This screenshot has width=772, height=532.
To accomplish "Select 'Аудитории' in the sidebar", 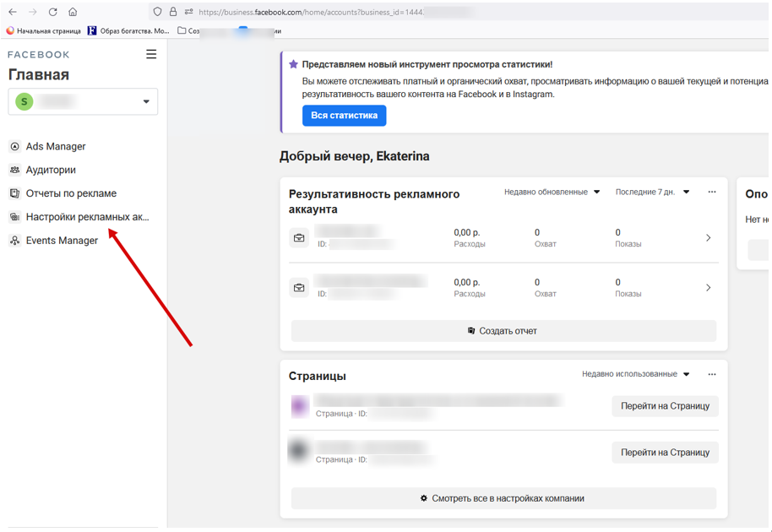I will 51,170.
